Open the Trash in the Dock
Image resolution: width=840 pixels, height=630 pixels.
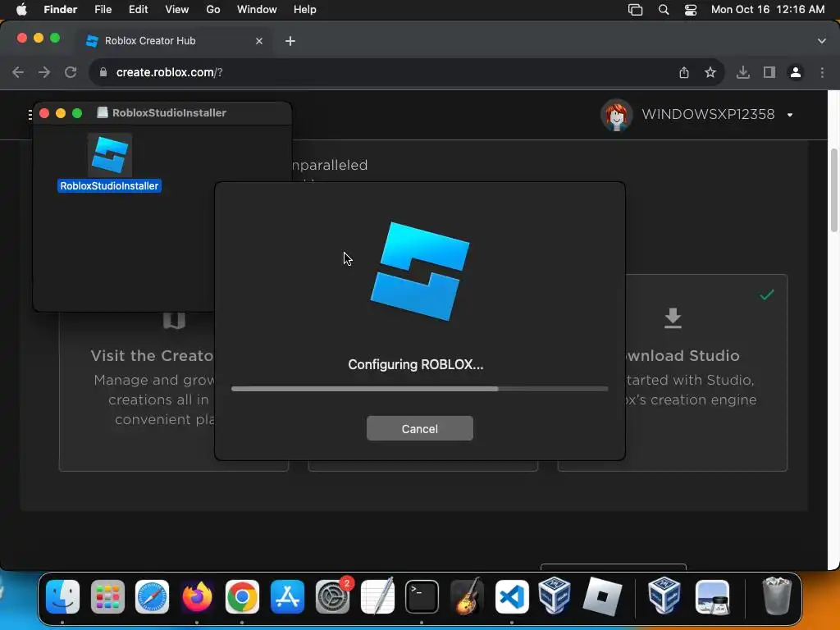[x=776, y=596]
